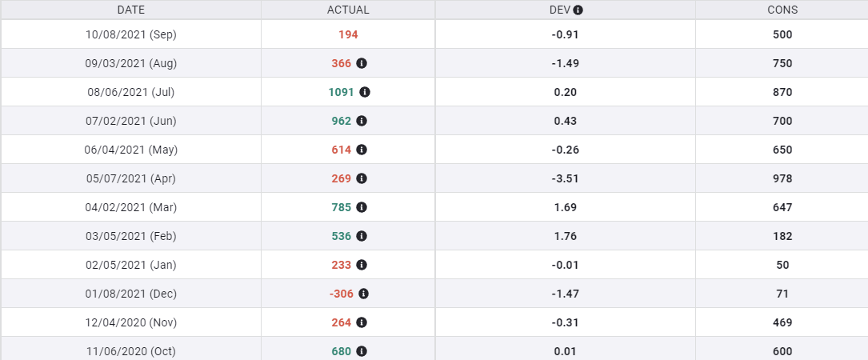Click the 194 actual value
This screenshot has height=360, width=868.
[348, 34]
